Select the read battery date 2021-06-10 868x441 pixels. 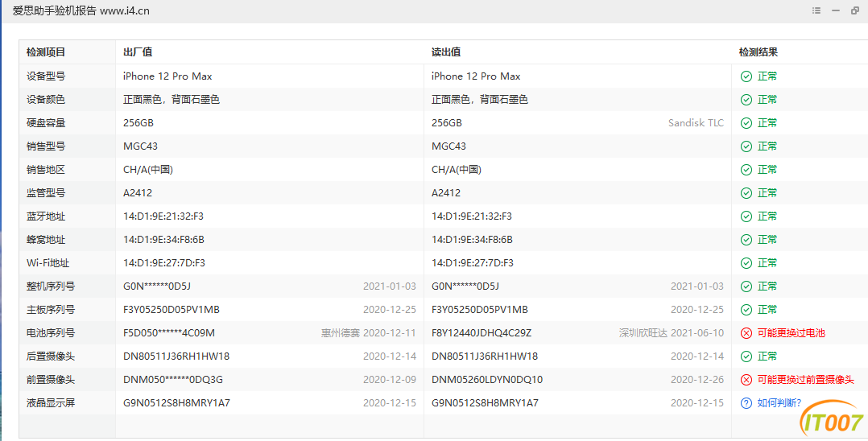[x=697, y=333]
